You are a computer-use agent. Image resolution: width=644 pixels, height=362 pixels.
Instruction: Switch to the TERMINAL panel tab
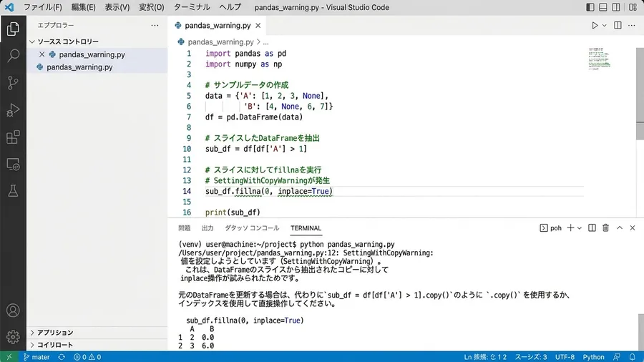click(x=306, y=228)
